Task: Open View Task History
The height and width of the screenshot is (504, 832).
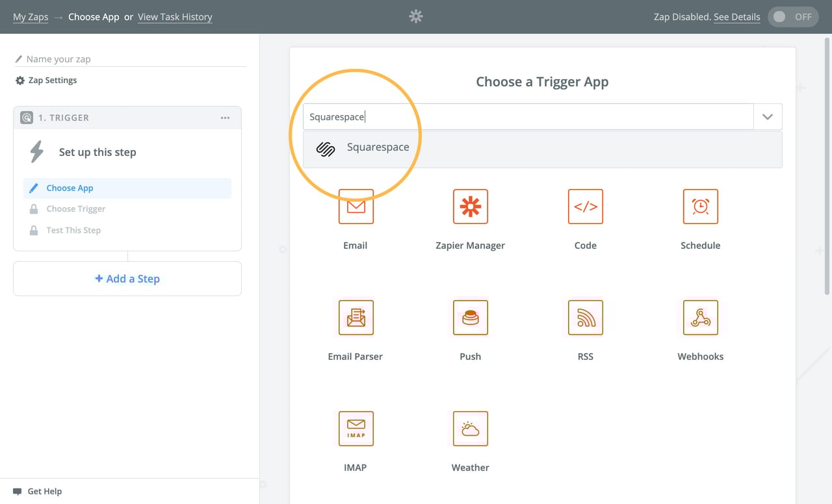Action: tap(175, 17)
